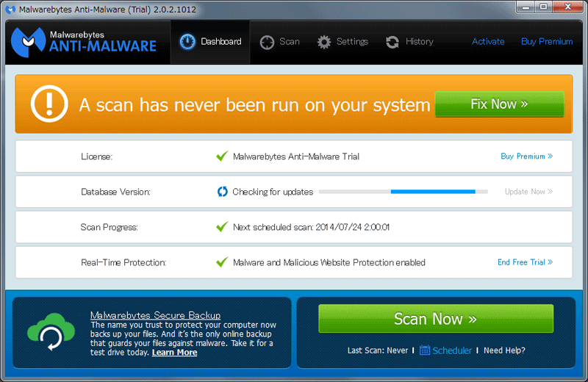
Task: Click the 'Checking for updates' status text
Action: [273, 192]
